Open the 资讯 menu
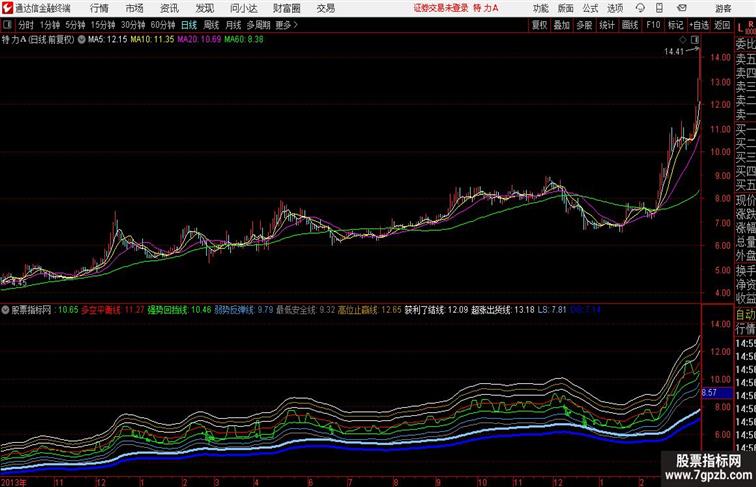 point(169,8)
